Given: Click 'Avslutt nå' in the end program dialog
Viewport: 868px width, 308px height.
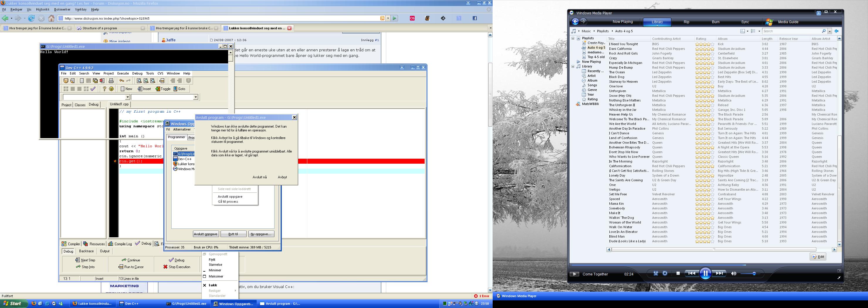Looking at the screenshot, I should tap(260, 177).
